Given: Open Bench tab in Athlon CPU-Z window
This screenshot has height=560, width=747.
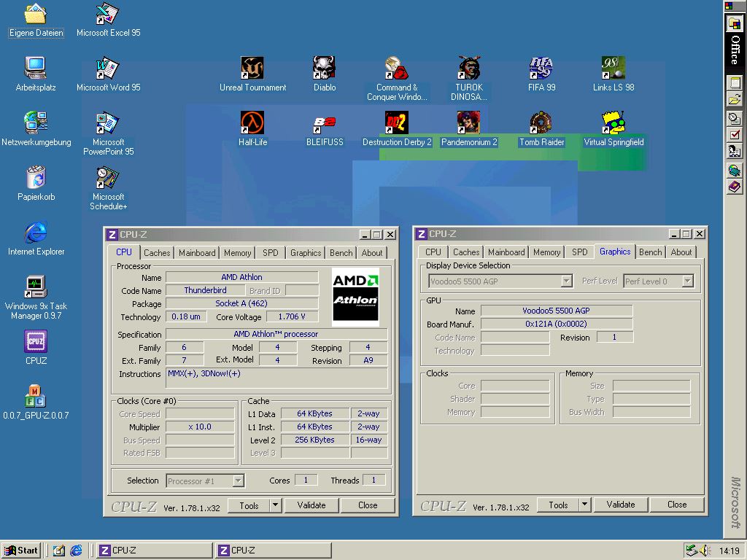Looking at the screenshot, I should tap(341, 253).
